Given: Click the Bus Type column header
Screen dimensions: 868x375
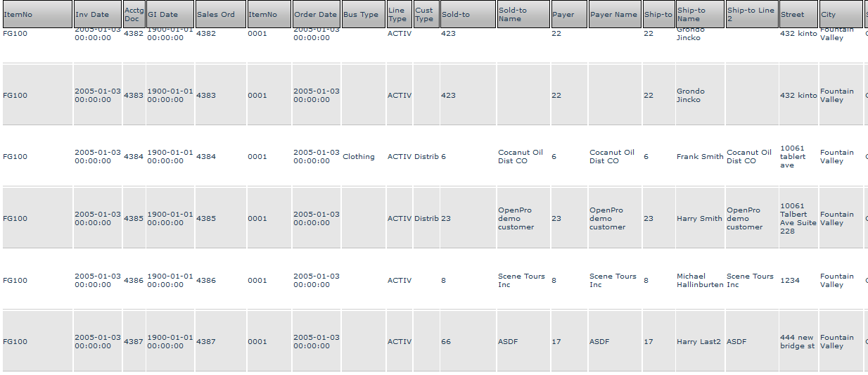Looking at the screenshot, I should (363, 15).
